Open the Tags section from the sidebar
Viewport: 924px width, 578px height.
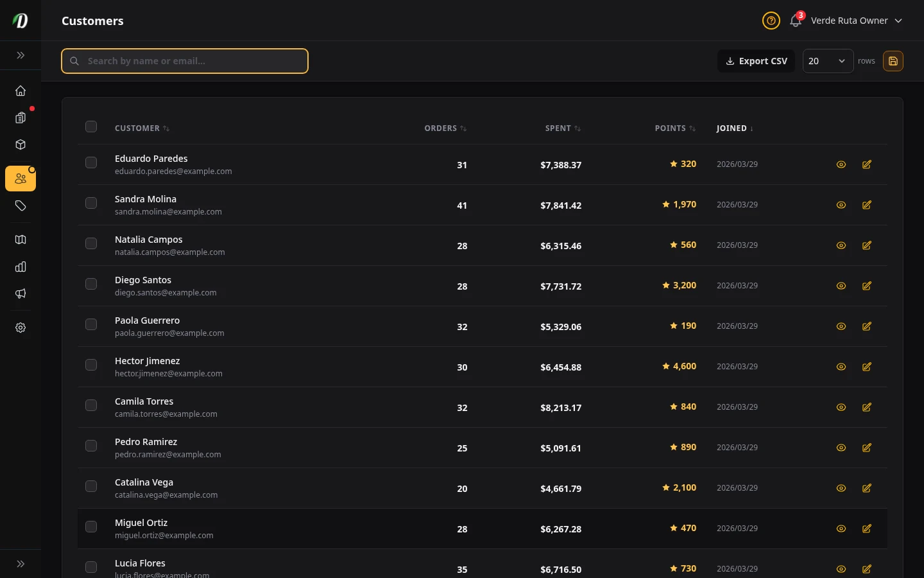click(21, 206)
